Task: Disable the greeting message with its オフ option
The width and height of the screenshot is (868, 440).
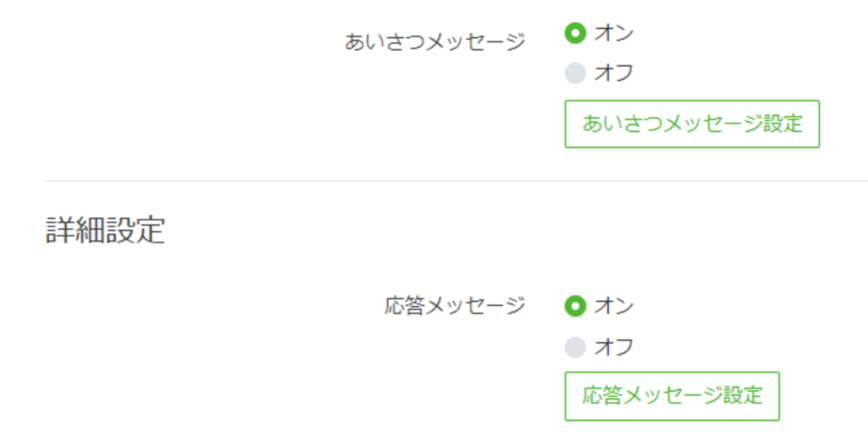Action: (576, 75)
